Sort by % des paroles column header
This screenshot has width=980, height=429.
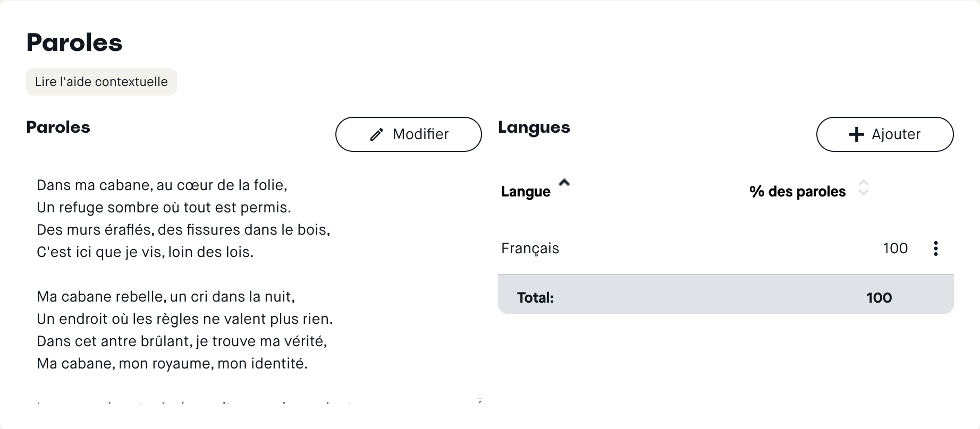(797, 192)
